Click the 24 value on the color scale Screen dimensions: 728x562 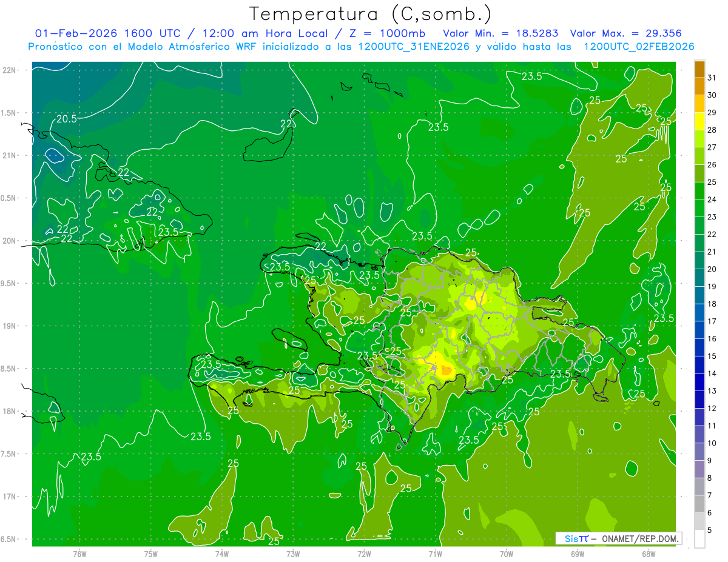point(712,199)
